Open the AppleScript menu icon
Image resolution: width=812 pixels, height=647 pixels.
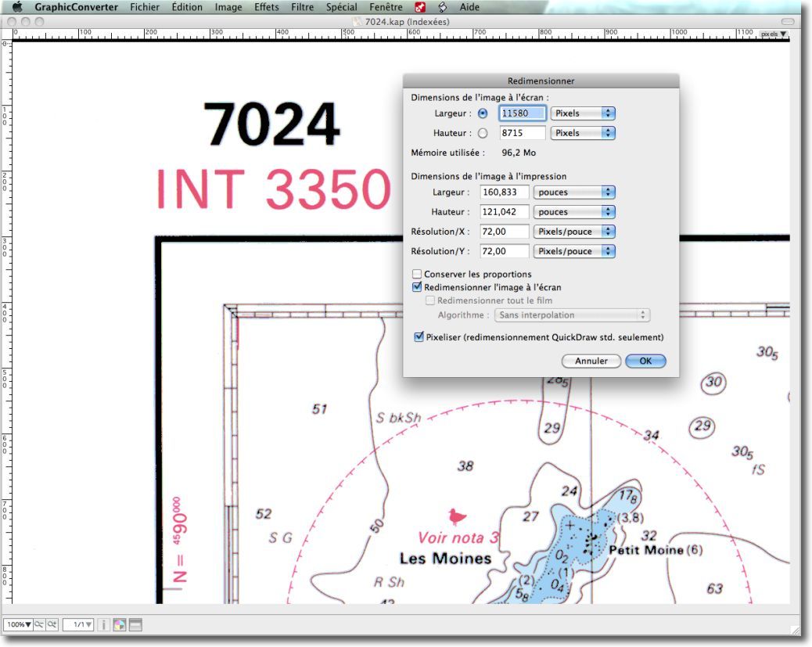pos(443,7)
